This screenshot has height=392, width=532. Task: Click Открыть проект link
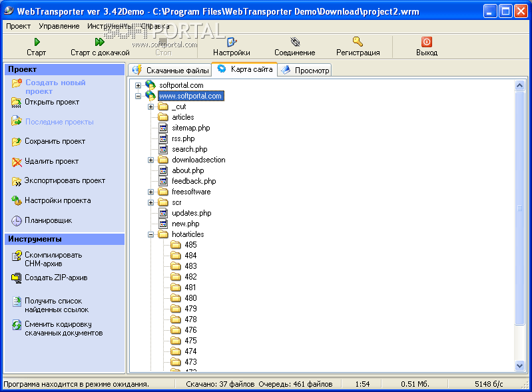click(x=52, y=102)
